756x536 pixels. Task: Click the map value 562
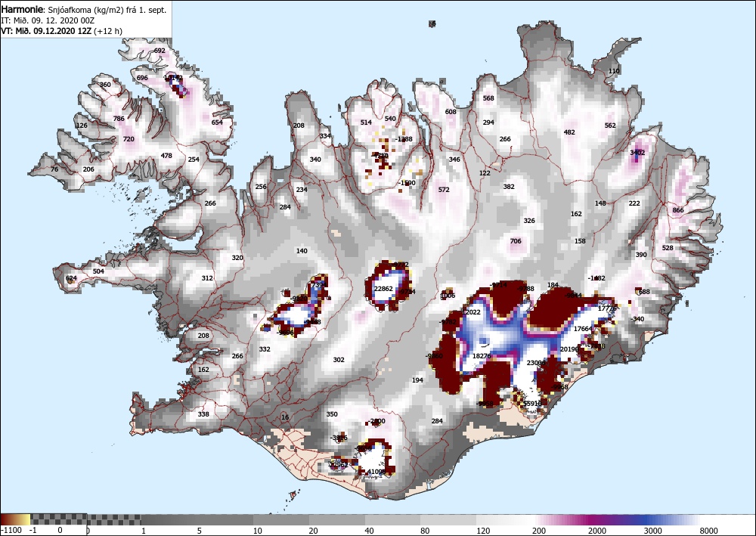[610, 125]
